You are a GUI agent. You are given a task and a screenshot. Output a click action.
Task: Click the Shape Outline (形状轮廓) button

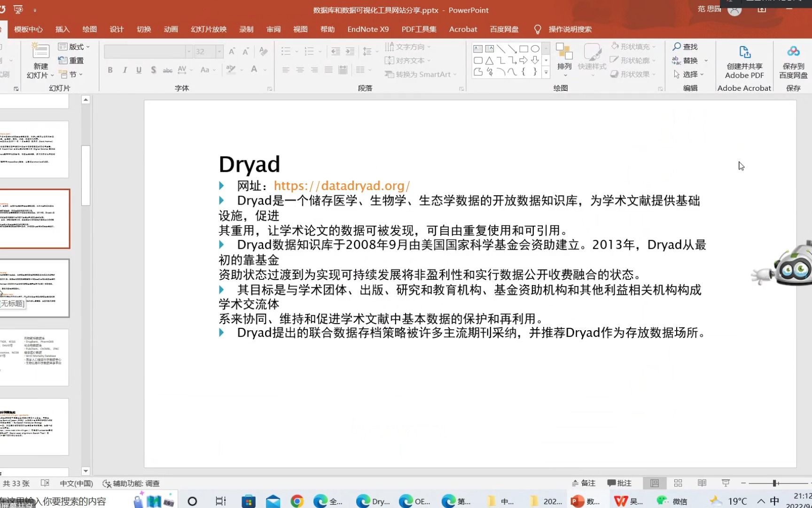pos(633,60)
